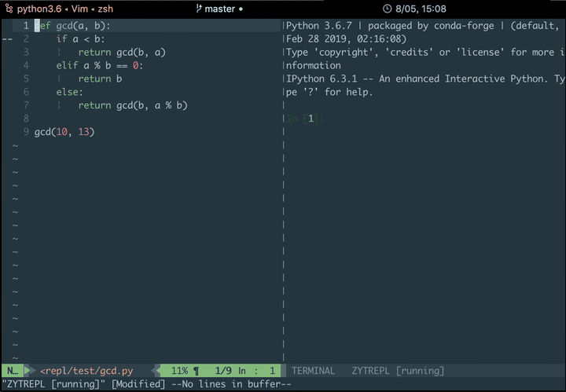Click 'ZYTREPL [running]' in the right statusline
This screenshot has height=392, width=566.
click(x=398, y=371)
